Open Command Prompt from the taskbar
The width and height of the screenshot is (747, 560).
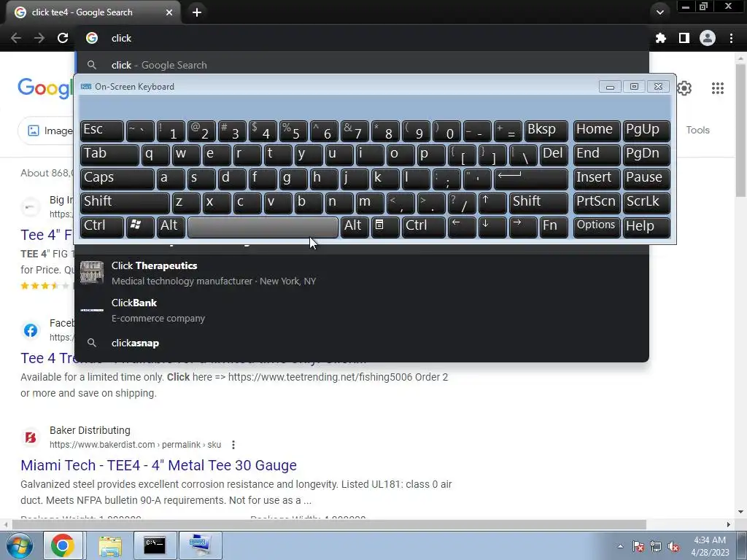click(155, 545)
